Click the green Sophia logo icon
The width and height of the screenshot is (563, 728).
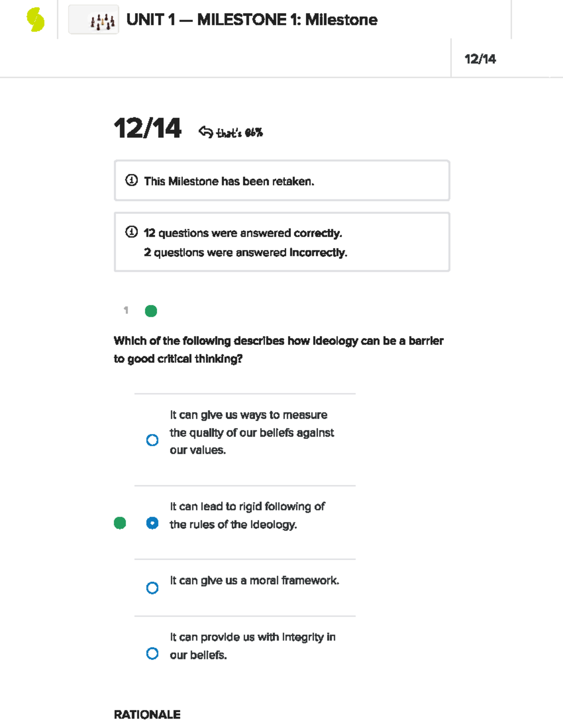click(x=35, y=20)
